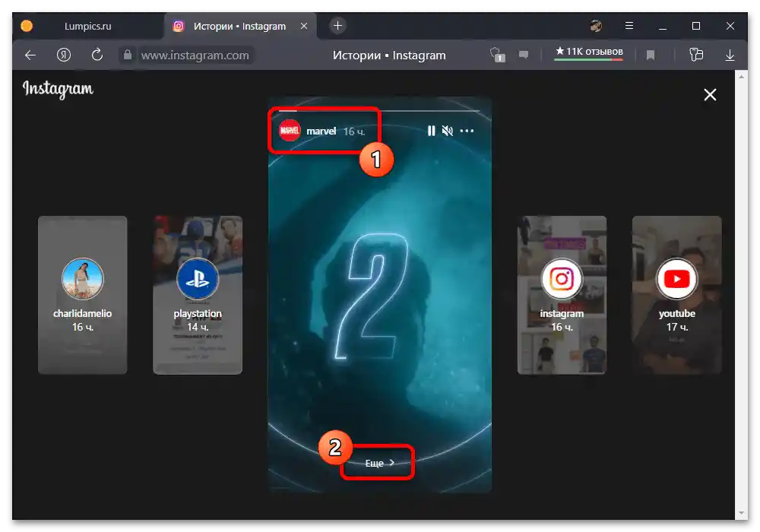Open the site reviews comment icon
The width and height of the screenshot is (760, 532).
(x=524, y=54)
